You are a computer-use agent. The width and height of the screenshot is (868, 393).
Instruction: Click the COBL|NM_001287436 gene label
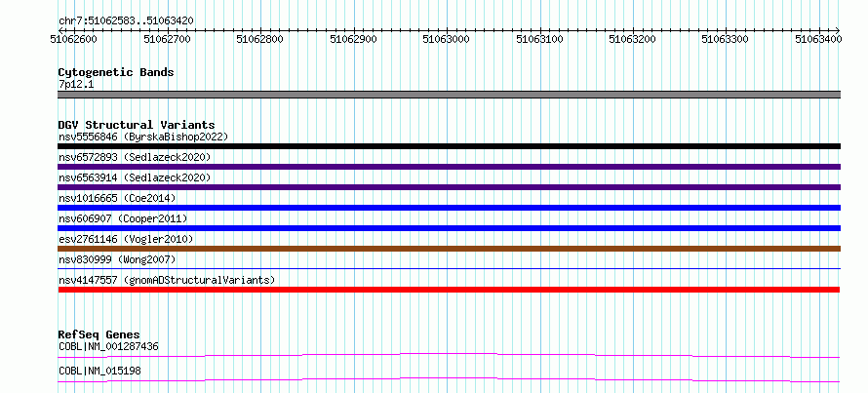click(108, 346)
